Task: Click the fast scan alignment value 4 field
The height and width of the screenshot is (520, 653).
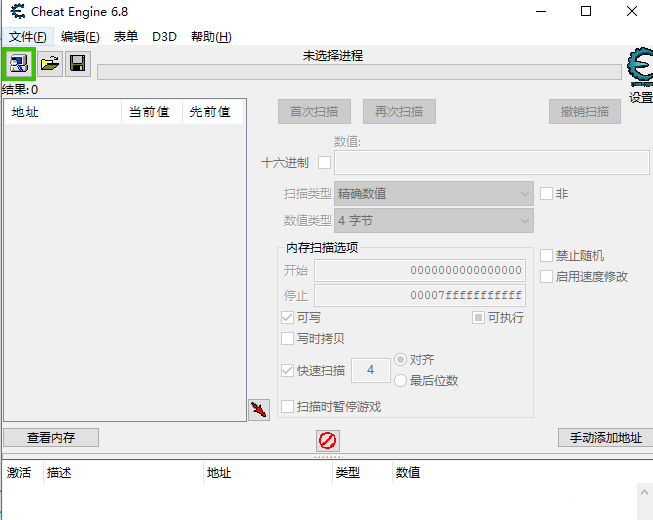Action: click(x=371, y=370)
